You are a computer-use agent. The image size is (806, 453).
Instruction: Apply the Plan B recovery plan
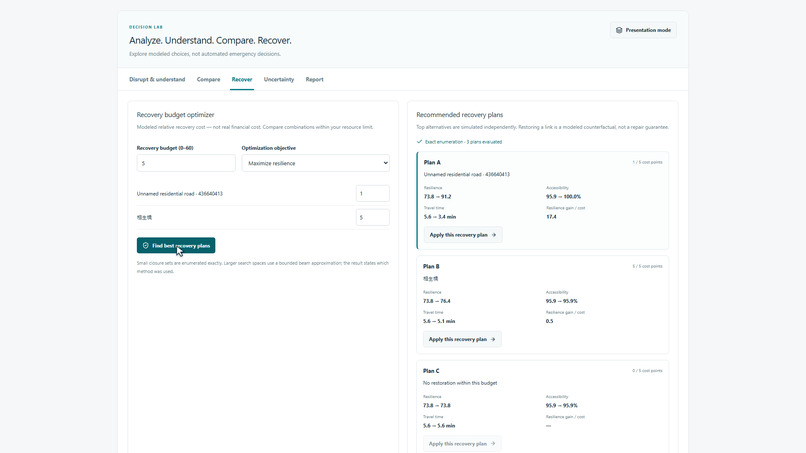pyautogui.click(x=462, y=339)
